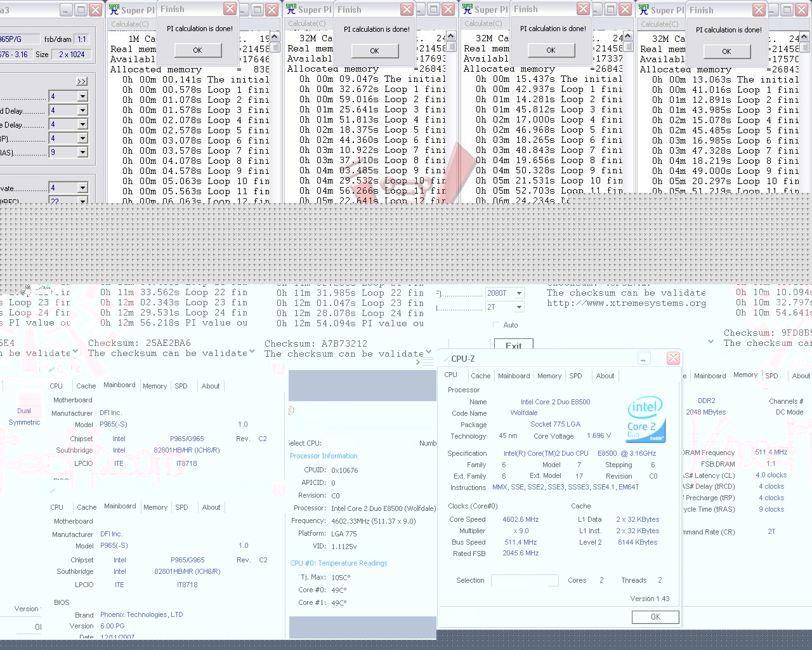The height and width of the screenshot is (650, 812).
Task: Open the 'd Delay' timing dropdown
Action: click(82, 110)
